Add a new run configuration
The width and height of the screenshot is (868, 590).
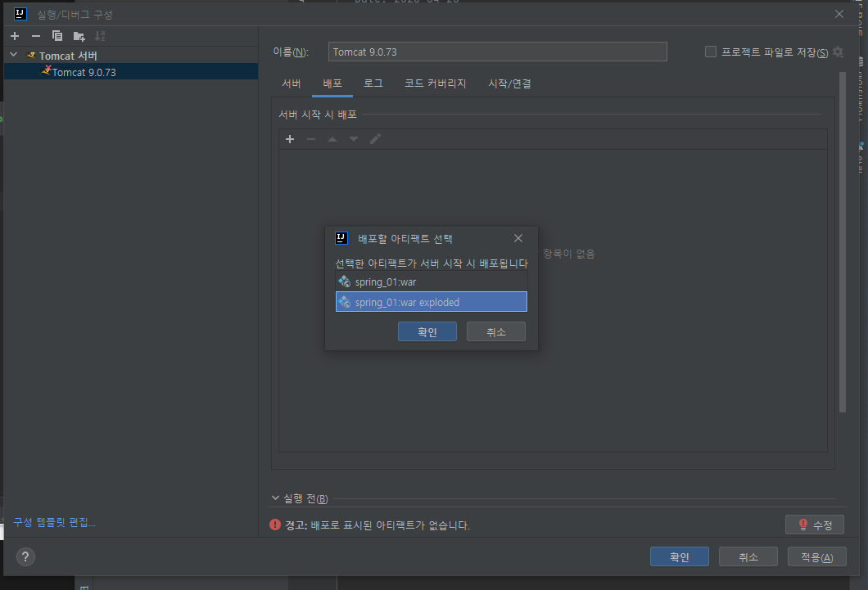click(15, 36)
